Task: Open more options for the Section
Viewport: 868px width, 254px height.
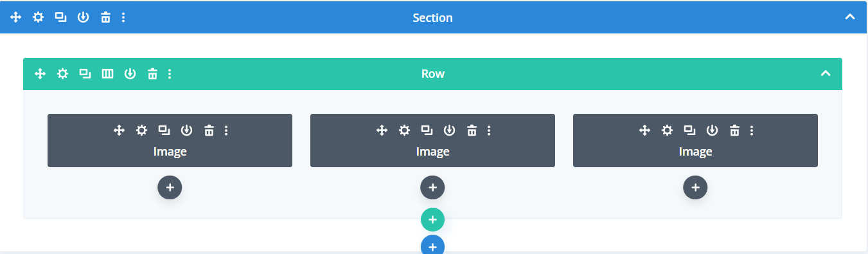Action: [x=123, y=17]
